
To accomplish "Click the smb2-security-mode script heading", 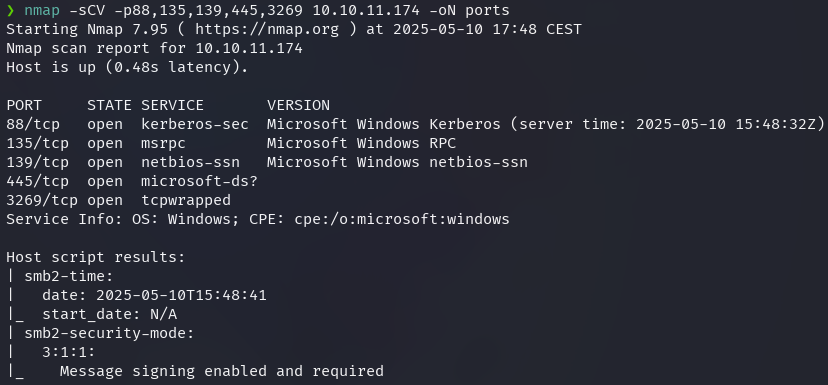I will tap(109, 333).
